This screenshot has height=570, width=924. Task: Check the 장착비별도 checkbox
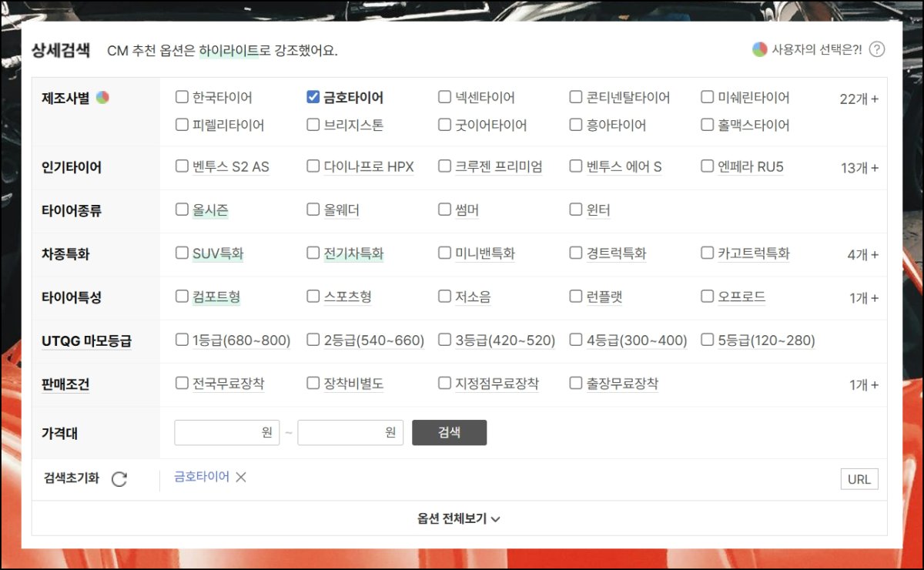[x=313, y=383]
